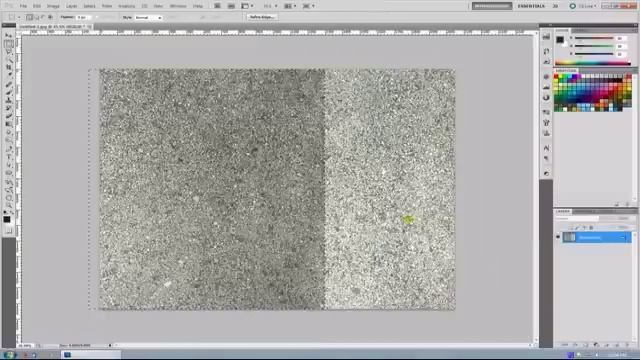Delete layer with trash icon
This screenshot has height=360, width=640.
point(627,345)
